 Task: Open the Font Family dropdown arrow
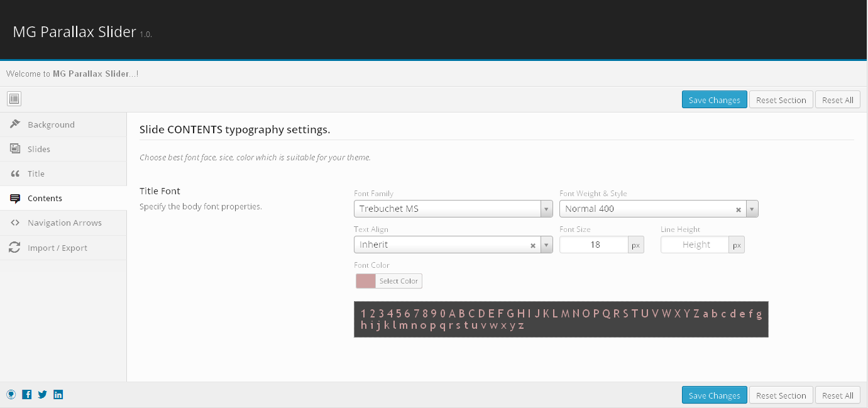tap(547, 209)
